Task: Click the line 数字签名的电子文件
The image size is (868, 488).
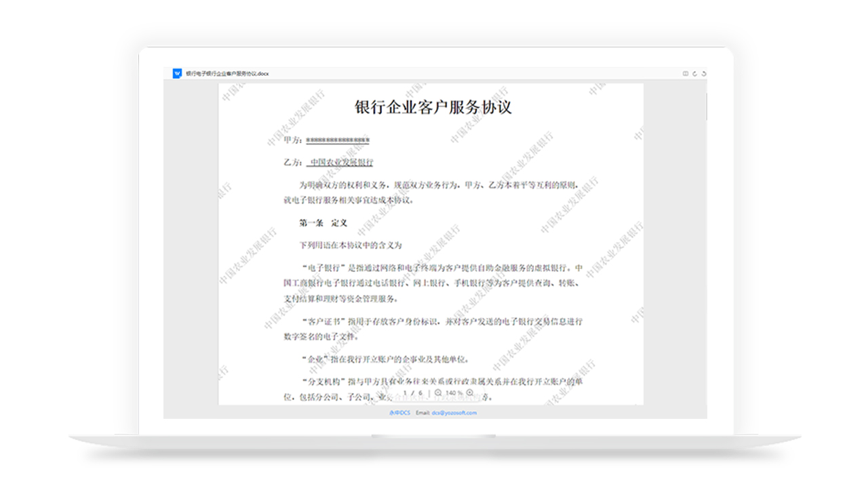Action: click(x=321, y=337)
